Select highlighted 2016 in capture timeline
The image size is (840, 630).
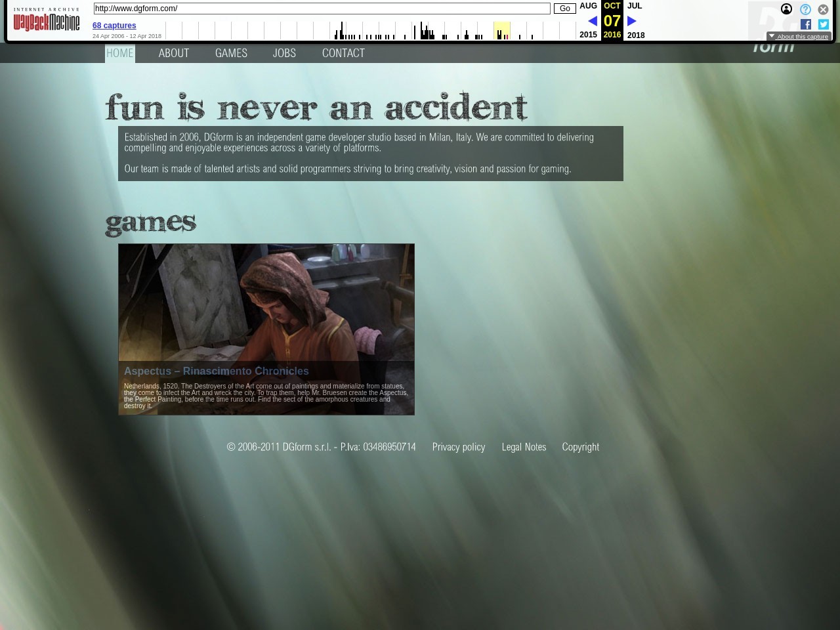pos(501,31)
